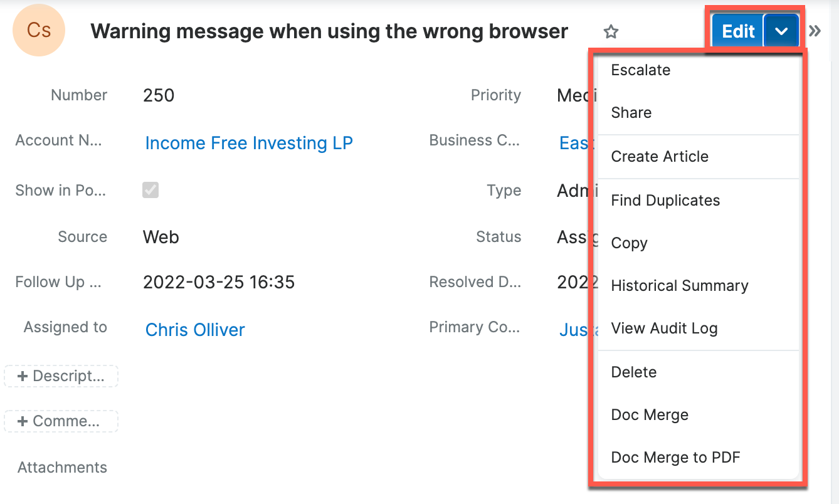839x504 pixels.
Task: Click the Cs case avatar icon
Action: tap(39, 31)
